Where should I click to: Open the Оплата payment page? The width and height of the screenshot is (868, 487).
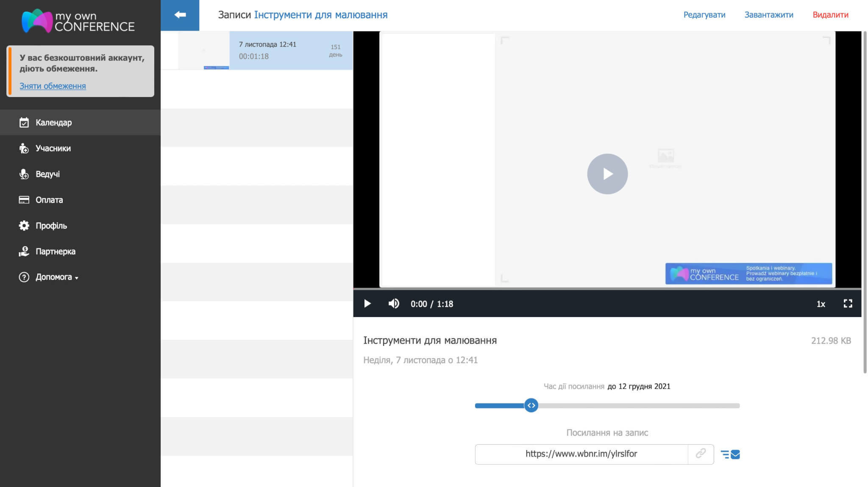pos(49,200)
